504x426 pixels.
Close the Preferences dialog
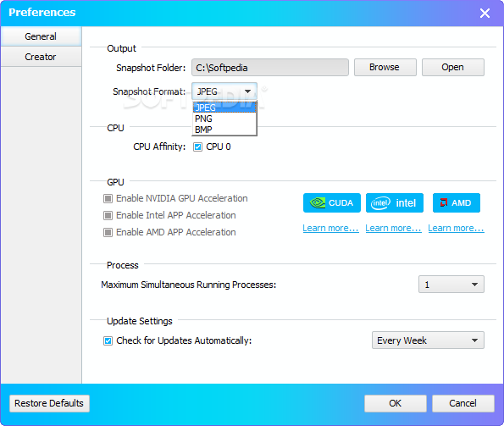point(485,14)
